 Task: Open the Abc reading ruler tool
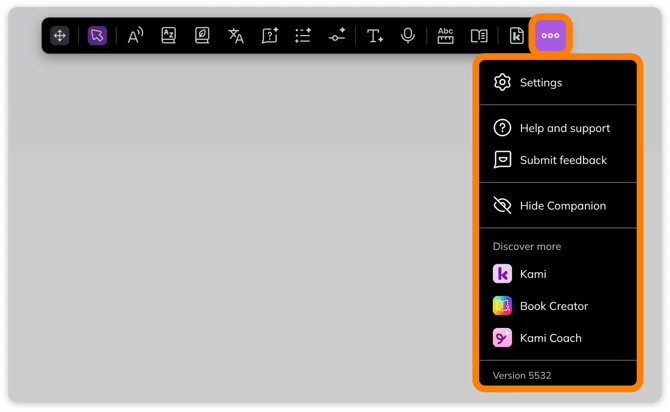pos(445,35)
